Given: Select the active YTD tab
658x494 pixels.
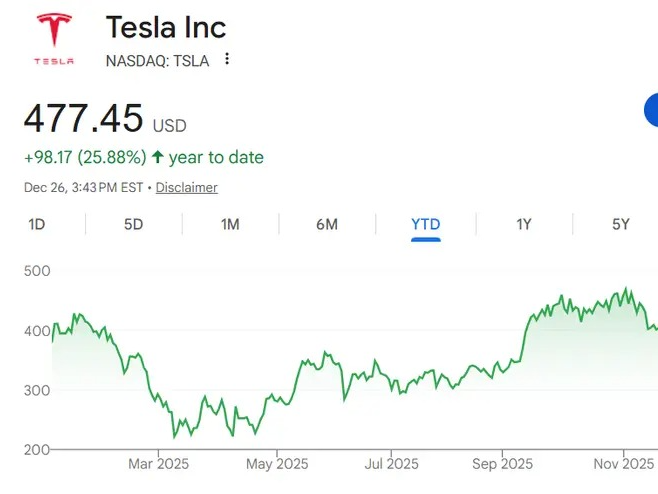Looking at the screenshot, I should point(426,224).
